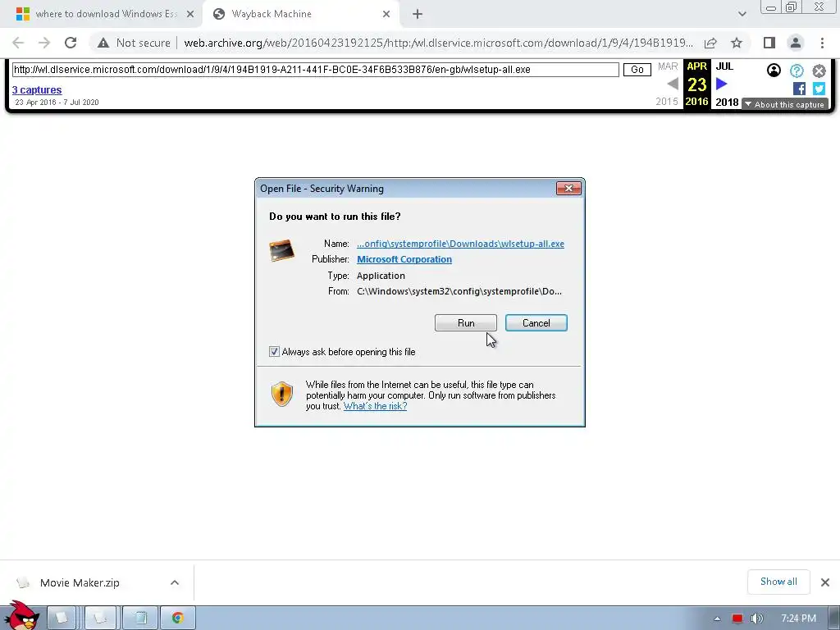Click Run in the Security Warning
840x630 pixels.
click(x=466, y=323)
